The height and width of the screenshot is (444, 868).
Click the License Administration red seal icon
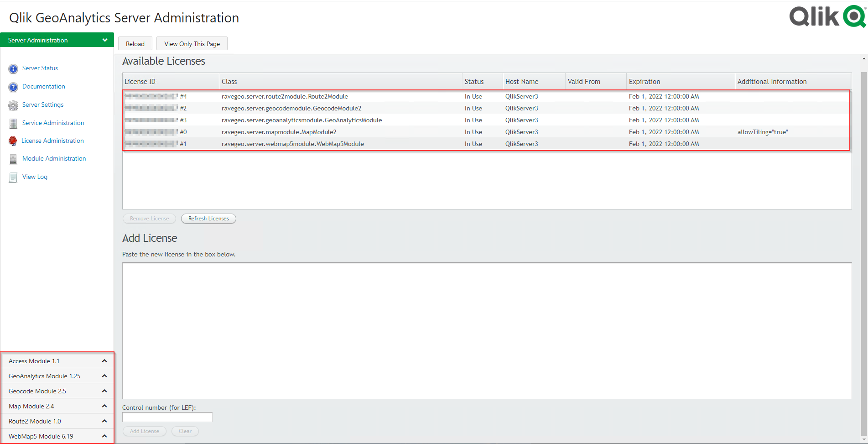[x=13, y=141]
